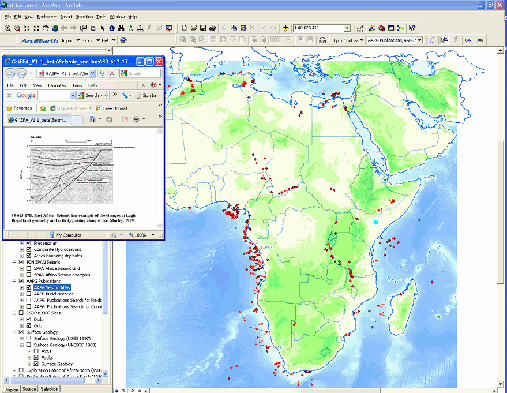Switch to the Source tab

pyautogui.click(x=29, y=389)
